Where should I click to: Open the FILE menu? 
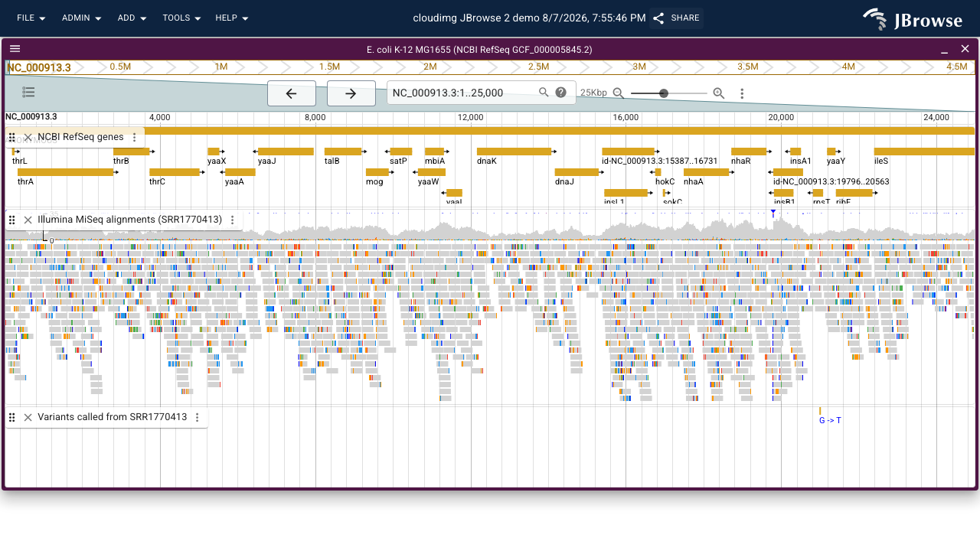point(31,18)
